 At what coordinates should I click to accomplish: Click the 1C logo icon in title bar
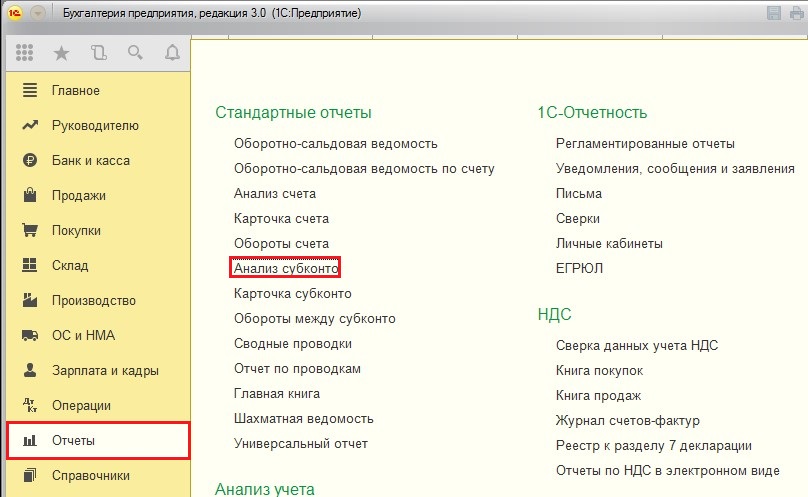tap(14, 13)
